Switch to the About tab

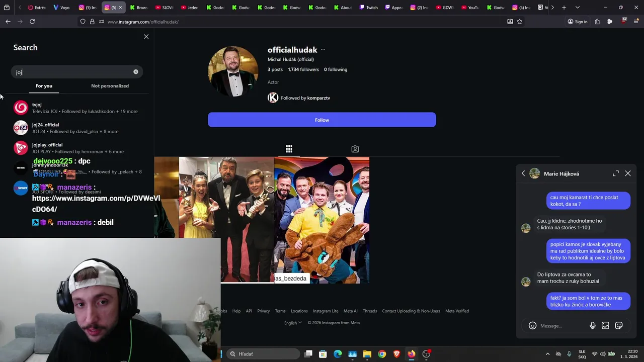click(x=343, y=8)
